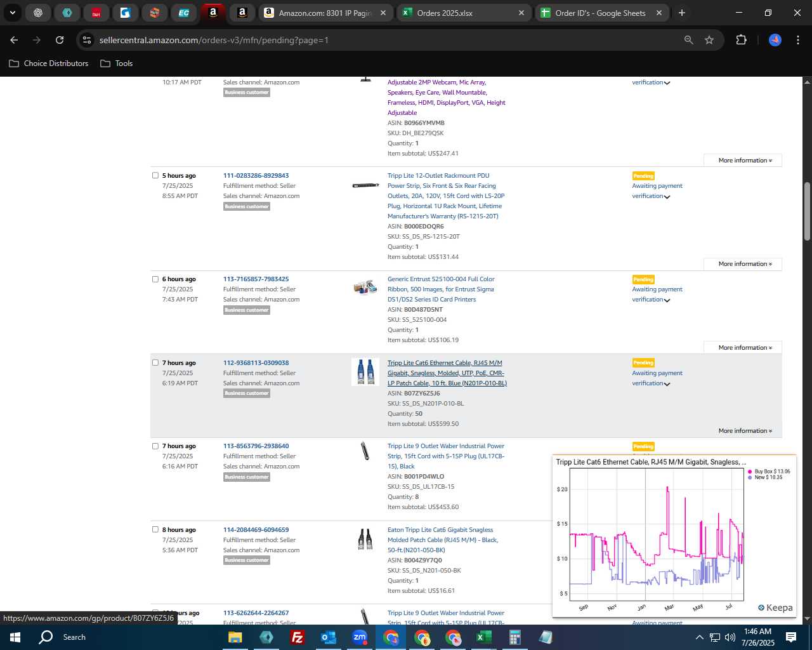Switch to Order ID's Google Sheets tab
Image resolution: width=812 pixels, height=650 pixels.
[x=600, y=13]
